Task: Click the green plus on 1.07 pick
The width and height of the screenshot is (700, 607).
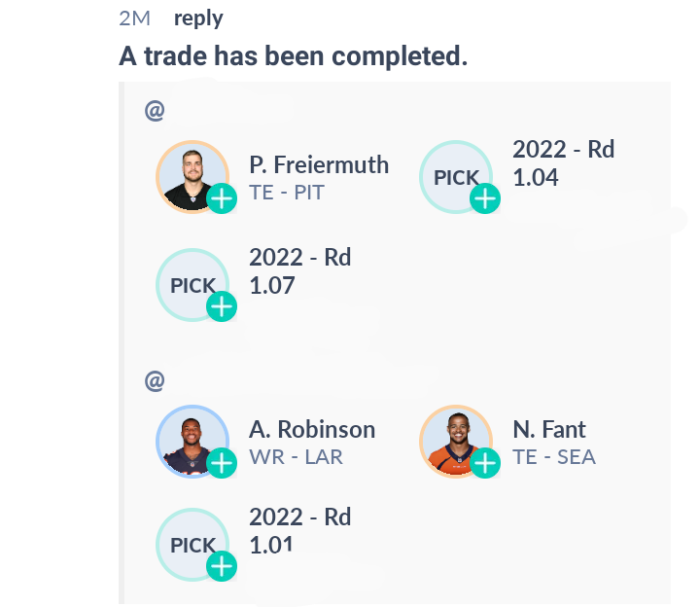Action: click(222, 306)
